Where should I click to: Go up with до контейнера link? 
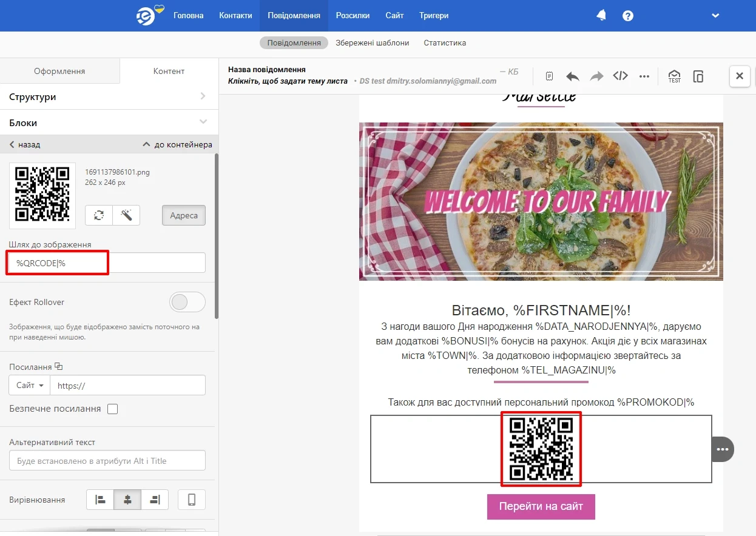point(177,144)
